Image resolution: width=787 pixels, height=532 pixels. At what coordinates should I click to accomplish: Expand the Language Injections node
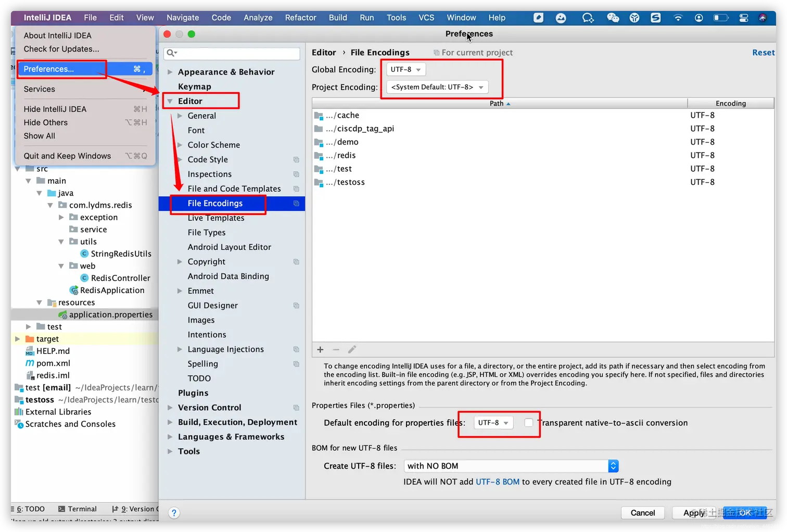tap(180, 349)
